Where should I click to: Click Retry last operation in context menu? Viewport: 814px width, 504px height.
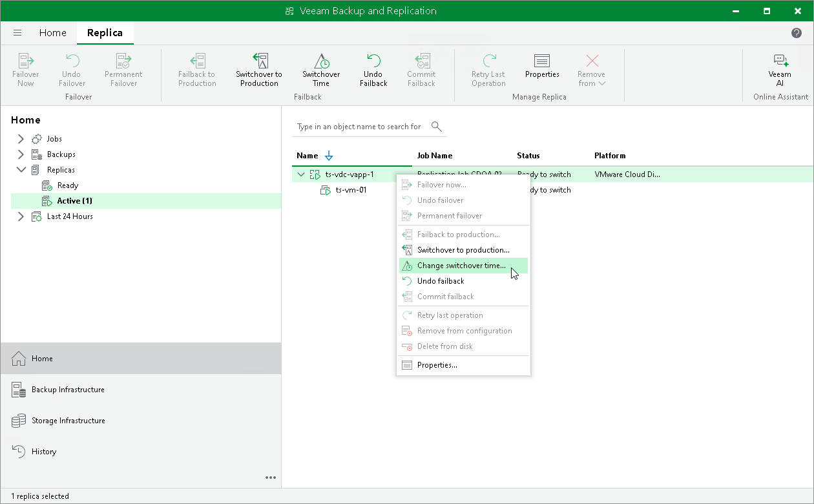pos(463,315)
